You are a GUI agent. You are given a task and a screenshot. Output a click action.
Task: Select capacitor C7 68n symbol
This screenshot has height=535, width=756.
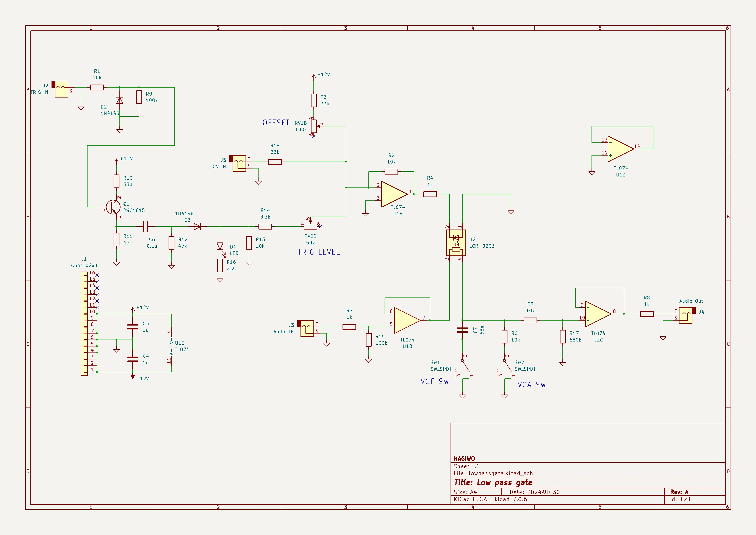click(x=462, y=330)
